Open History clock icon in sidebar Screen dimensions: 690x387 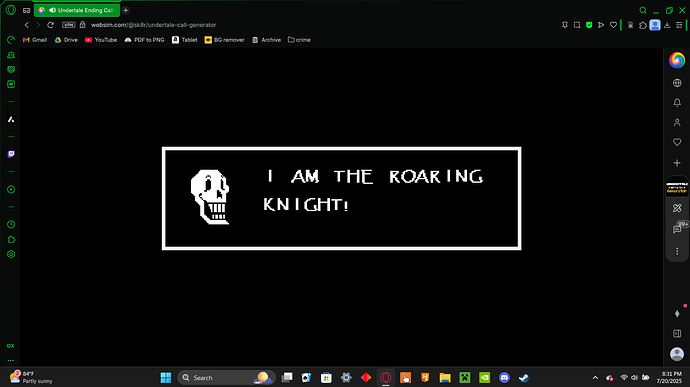click(x=11, y=225)
